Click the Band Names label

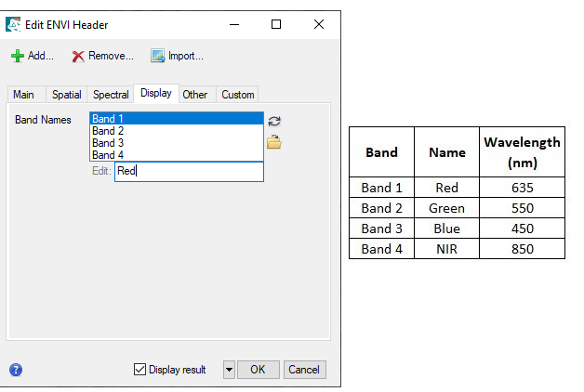(43, 120)
